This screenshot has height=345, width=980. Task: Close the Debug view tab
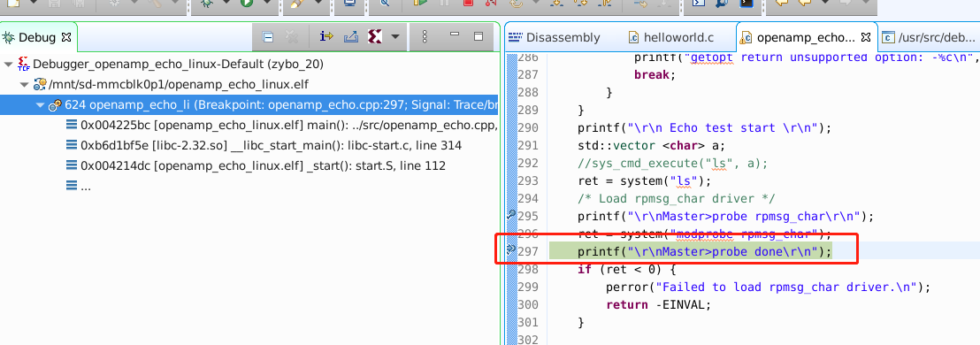pyautogui.click(x=66, y=37)
